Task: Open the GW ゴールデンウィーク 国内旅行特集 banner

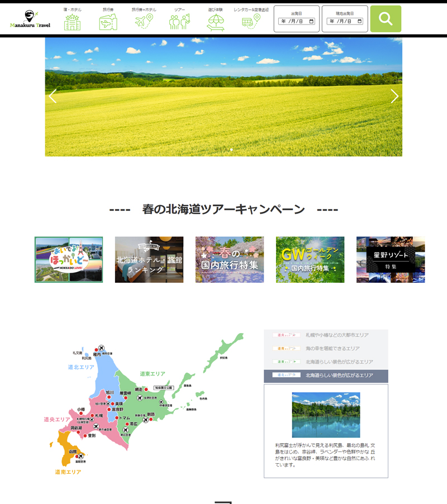Action: 310,259
